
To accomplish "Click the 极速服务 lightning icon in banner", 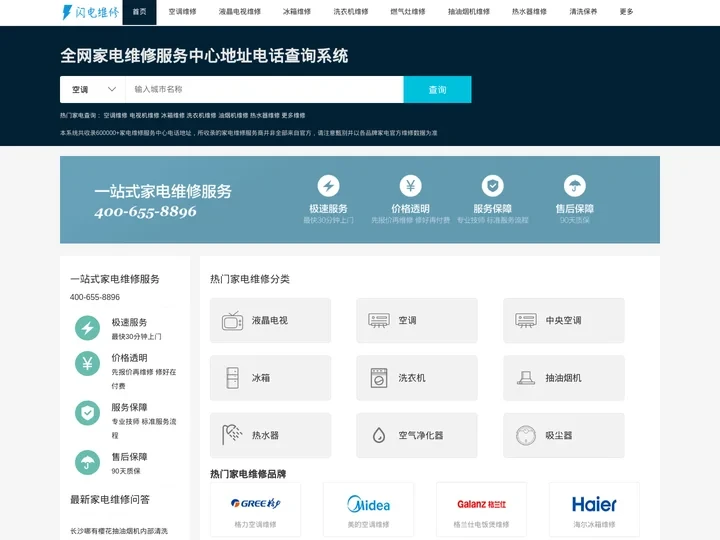I will (328, 186).
